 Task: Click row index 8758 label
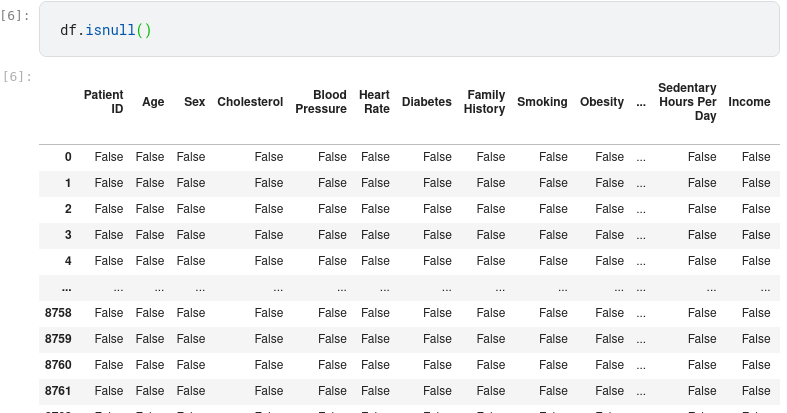pyautogui.click(x=58, y=313)
